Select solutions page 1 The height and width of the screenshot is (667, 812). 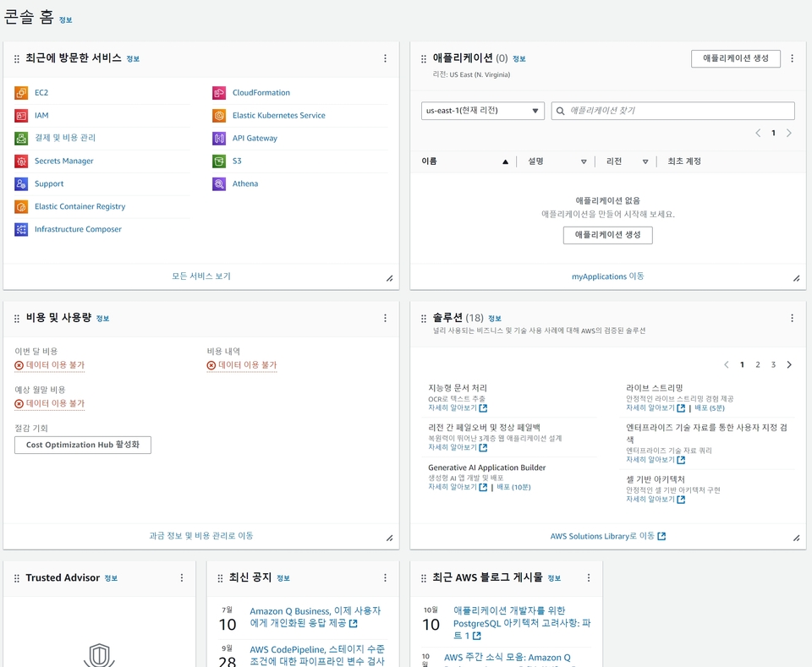point(742,365)
